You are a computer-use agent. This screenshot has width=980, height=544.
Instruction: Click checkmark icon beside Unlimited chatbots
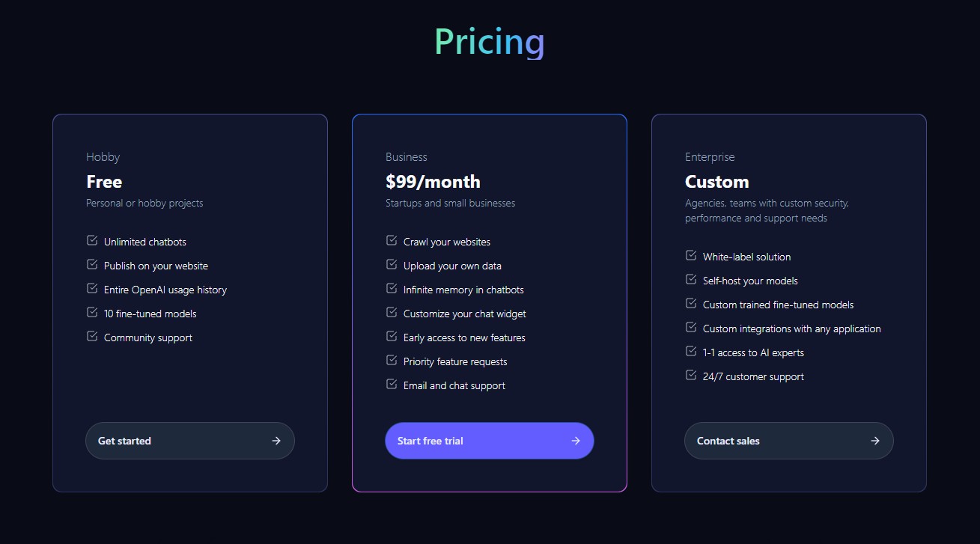92,241
